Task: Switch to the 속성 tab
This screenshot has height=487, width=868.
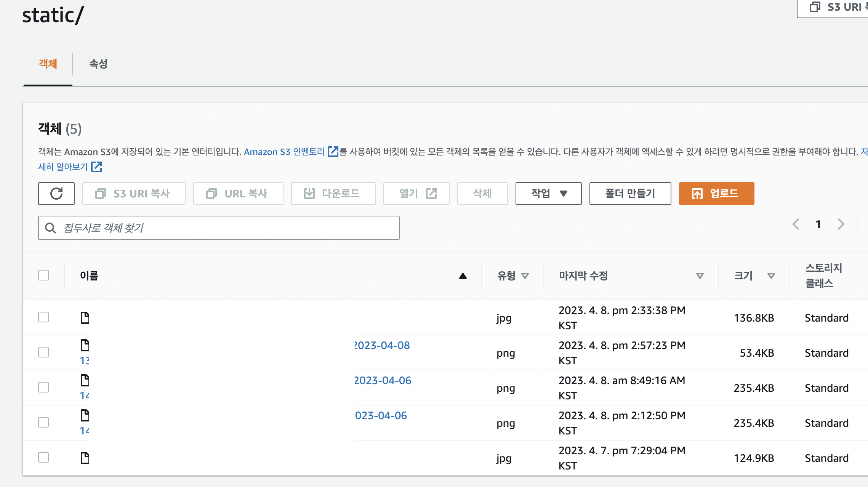Action: pyautogui.click(x=98, y=64)
